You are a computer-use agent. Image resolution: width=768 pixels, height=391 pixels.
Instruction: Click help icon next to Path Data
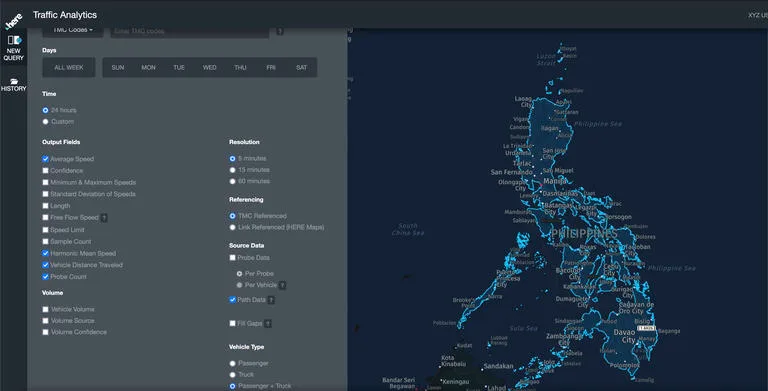(x=271, y=300)
